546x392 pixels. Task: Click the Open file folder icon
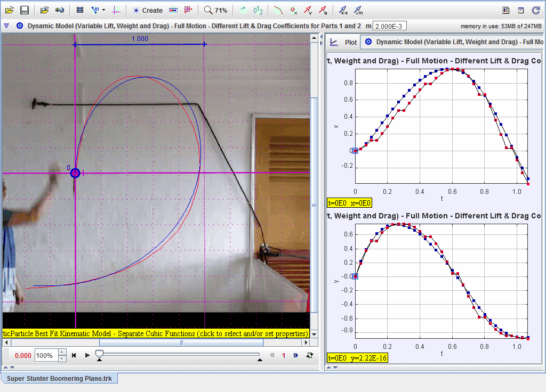(x=9, y=10)
